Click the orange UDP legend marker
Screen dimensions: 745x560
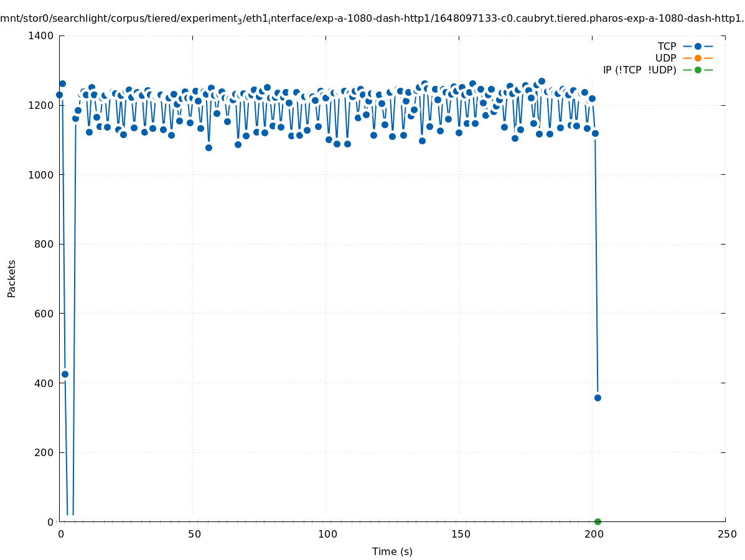pos(698,58)
